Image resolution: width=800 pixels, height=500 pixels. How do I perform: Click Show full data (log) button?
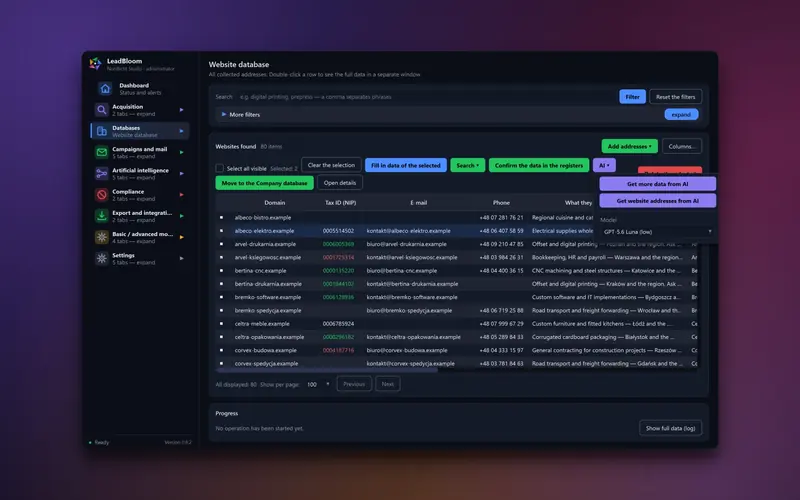pyautogui.click(x=670, y=428)
